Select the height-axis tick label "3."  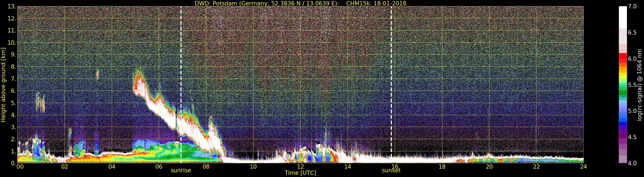(14, 127)
